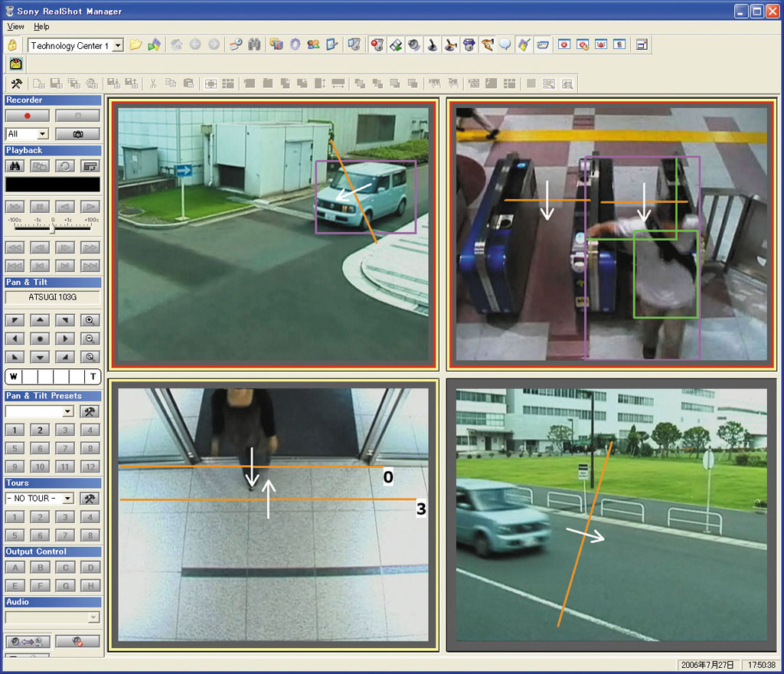Take a snapshot with the camera button
This screenshot has height=674, width=784.
point(77,134)
